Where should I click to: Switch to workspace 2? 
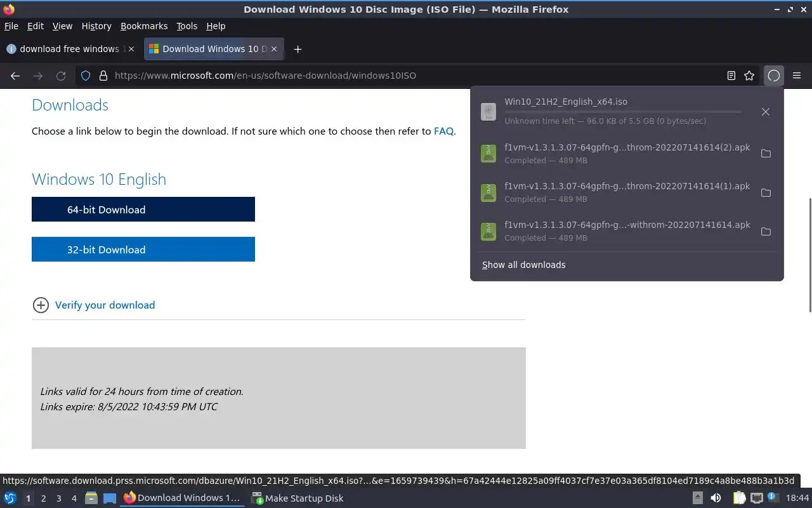point(43,498)
